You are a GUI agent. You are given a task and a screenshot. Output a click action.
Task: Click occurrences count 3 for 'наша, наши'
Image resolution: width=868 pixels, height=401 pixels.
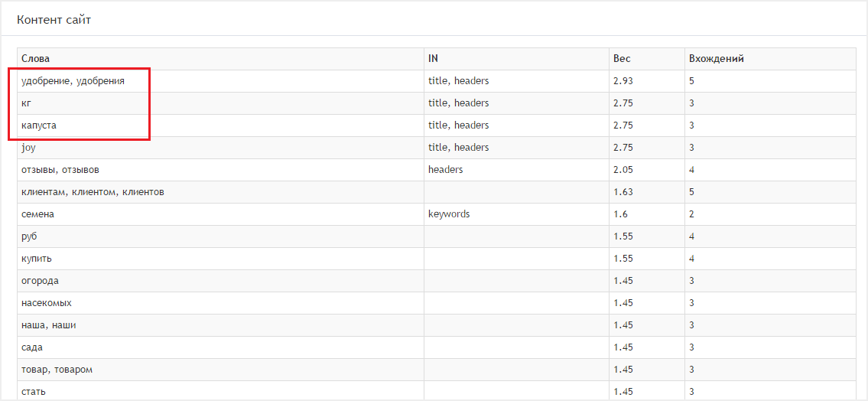pos(691,325)
